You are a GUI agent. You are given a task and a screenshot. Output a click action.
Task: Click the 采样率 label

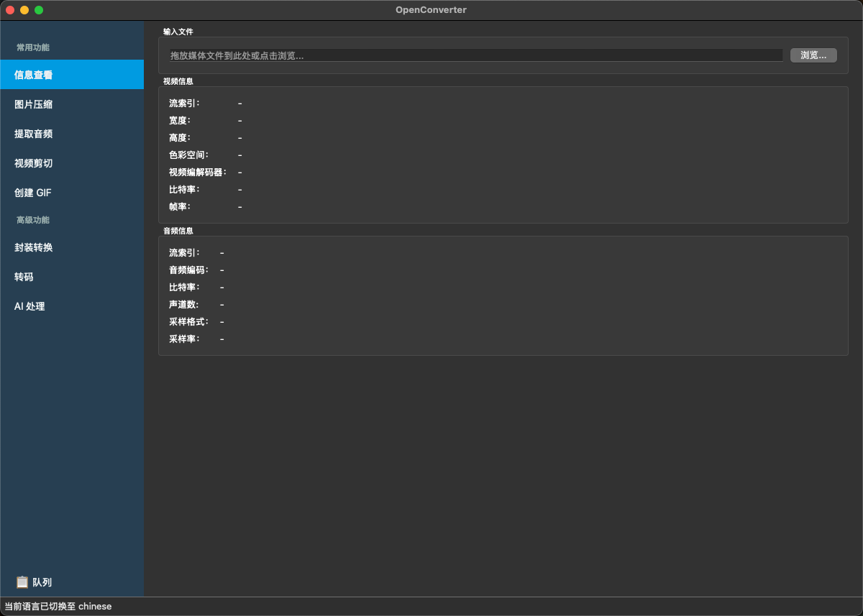point(184,339)
